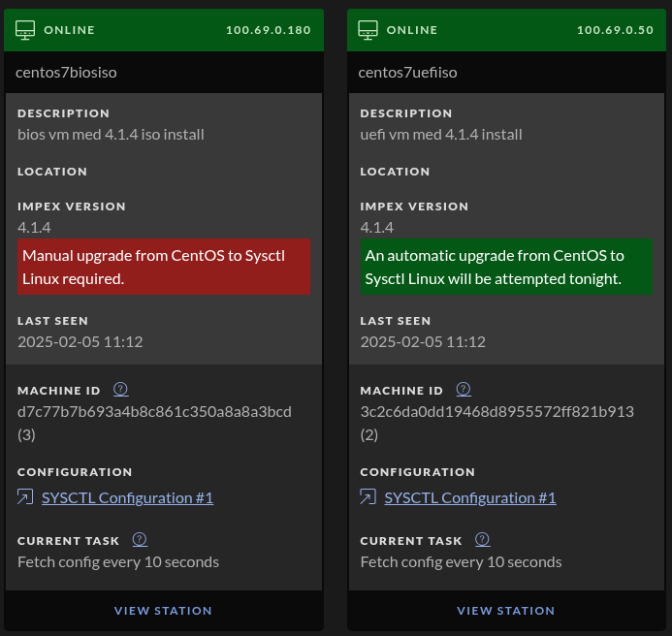Click external-link icon beside centos7biosiso configuration
Image resolution: width=672 pixels, height=636 pixels.
[x=25, y=497]
